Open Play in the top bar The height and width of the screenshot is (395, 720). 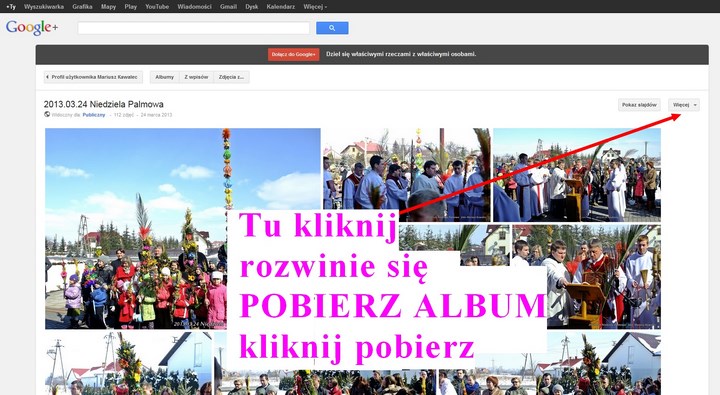[x=130, y=6]
